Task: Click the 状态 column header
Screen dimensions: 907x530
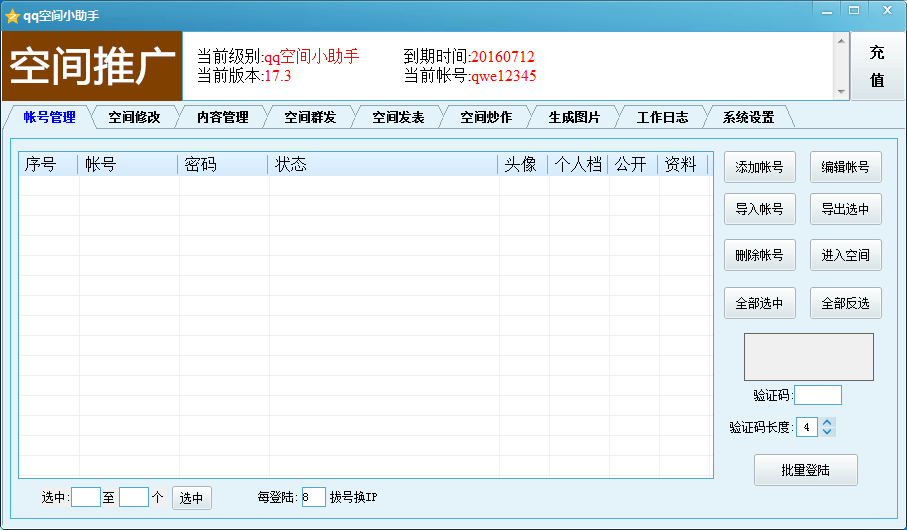Action: [383, 164]
